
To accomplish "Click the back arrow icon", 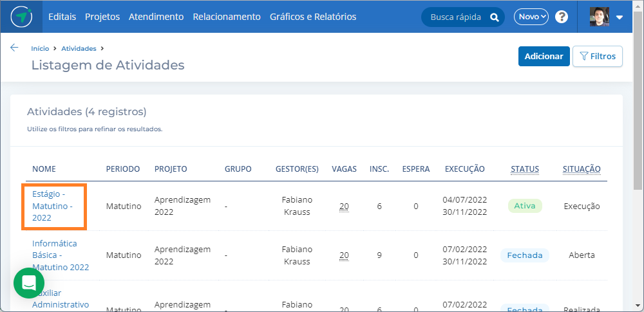I will 14,48.
